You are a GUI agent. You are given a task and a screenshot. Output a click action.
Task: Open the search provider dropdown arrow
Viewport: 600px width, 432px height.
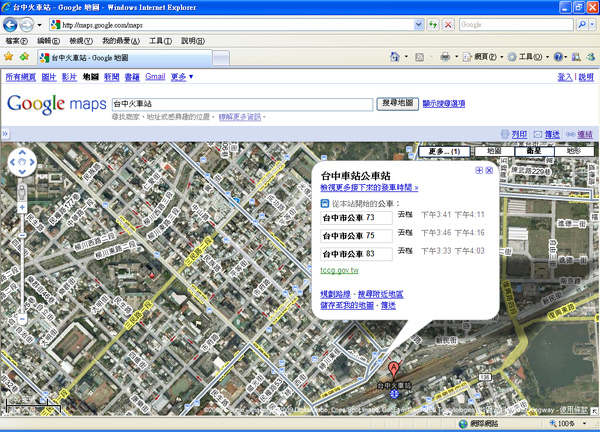click(x=592, y=24)
